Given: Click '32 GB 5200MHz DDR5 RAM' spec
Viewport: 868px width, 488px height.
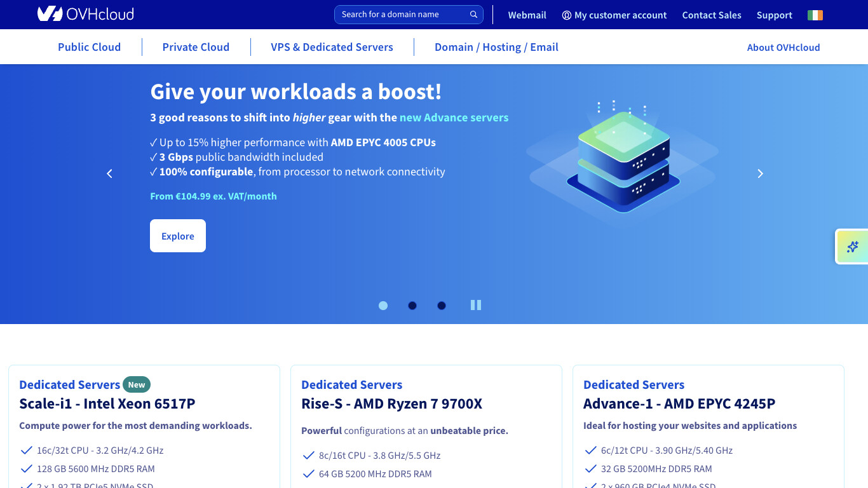Looking at the screenshot, I should (656, 469).
